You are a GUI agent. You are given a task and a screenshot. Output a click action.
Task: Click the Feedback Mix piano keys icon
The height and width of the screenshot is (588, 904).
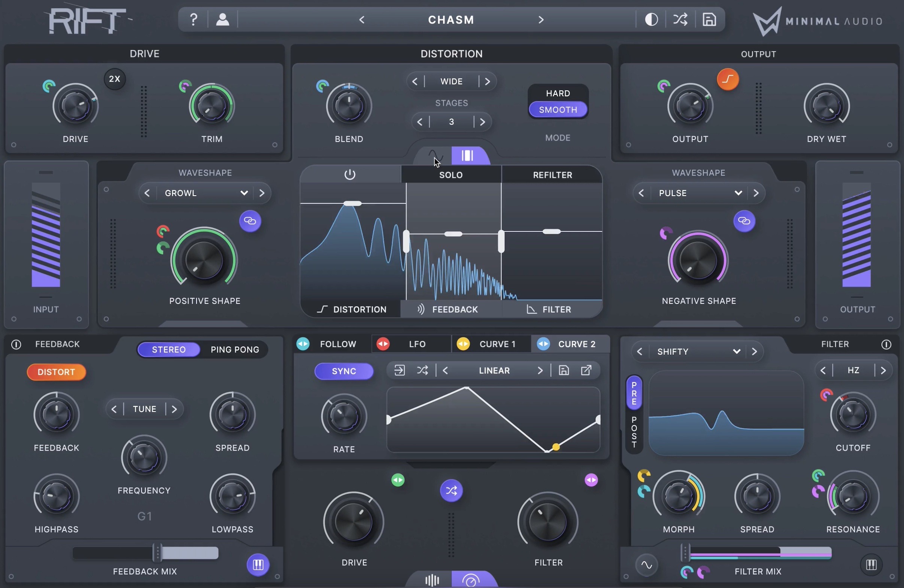[258, 564]
